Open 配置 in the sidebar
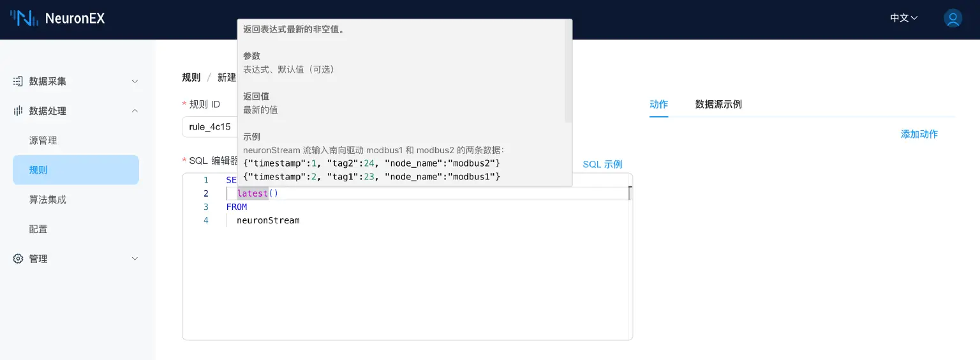 (x=38, y=229)
